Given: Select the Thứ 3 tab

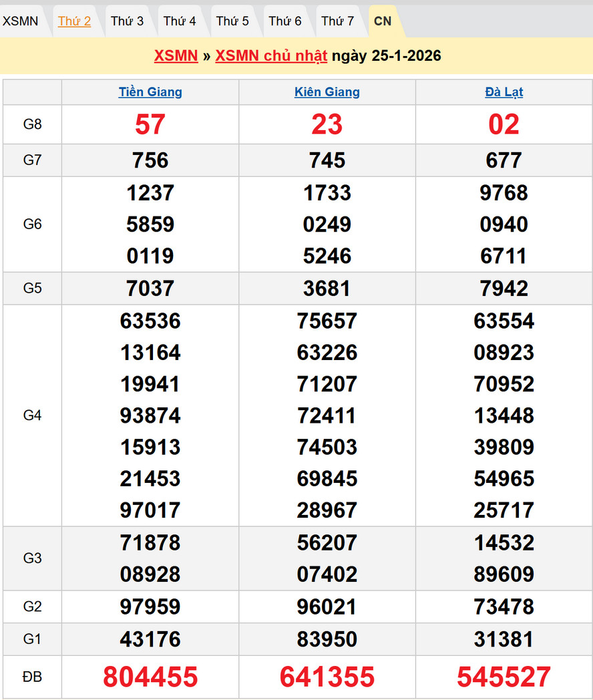Looking at the screenshot, I should (127, 21).
